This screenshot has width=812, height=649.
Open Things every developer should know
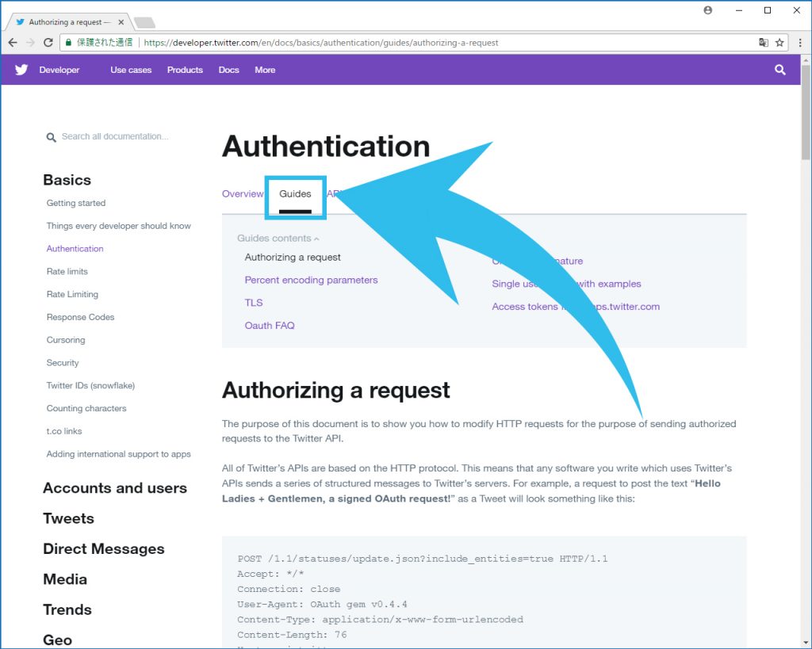[x=119, y=226]
